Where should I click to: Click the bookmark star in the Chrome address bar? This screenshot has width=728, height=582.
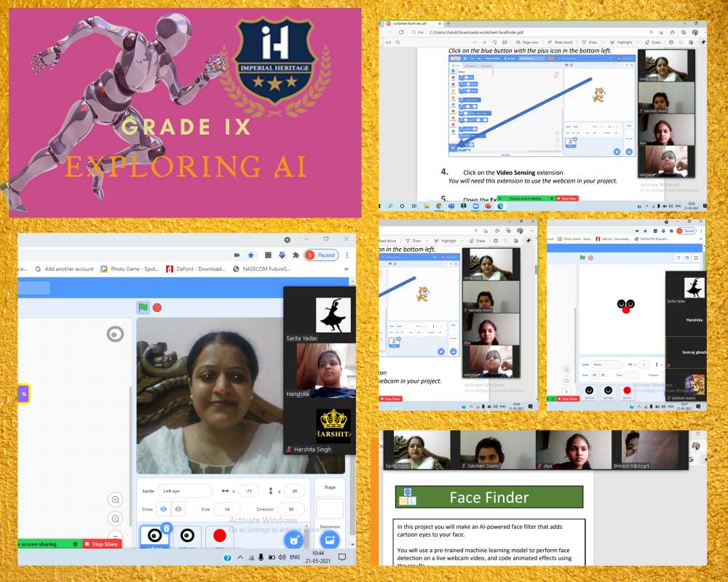(251, 255)
